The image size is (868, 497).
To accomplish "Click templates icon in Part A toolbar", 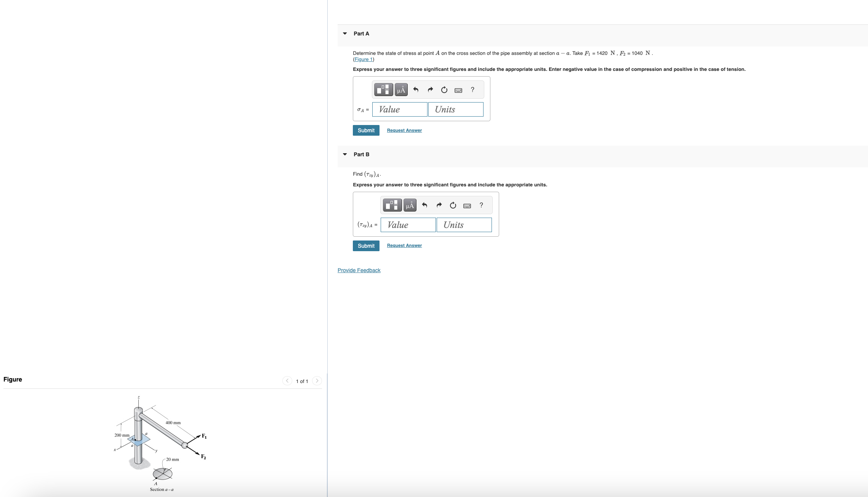I will [x=383, y=90].
